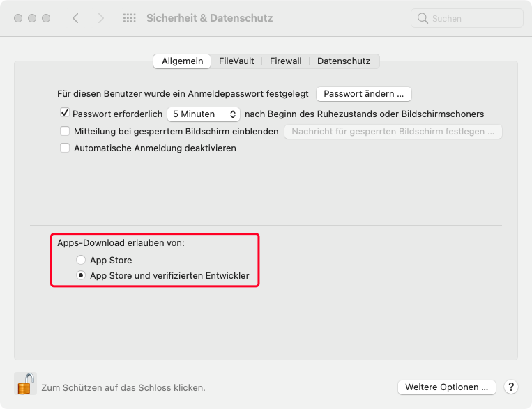Go back with the left chevron arrow

[x=76, y=18]
